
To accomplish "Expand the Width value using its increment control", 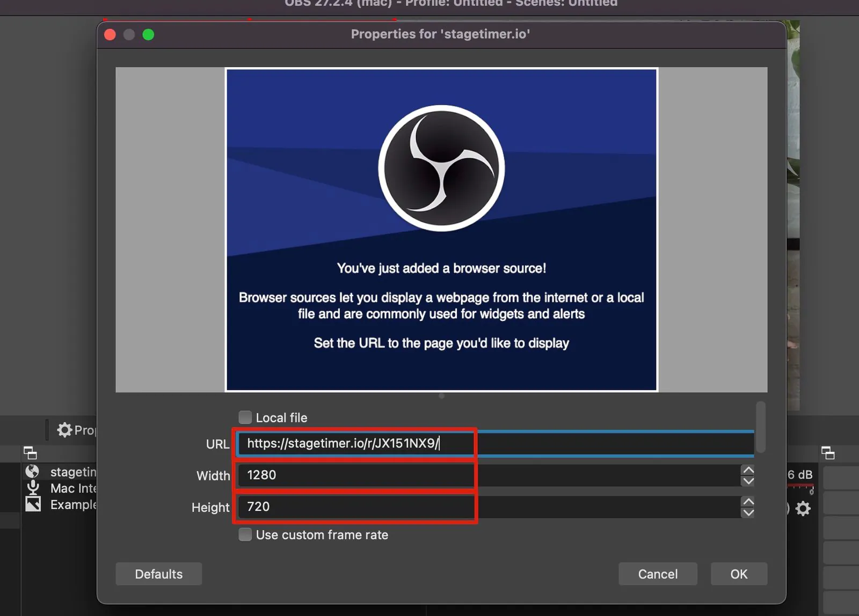I will (748, 471).
